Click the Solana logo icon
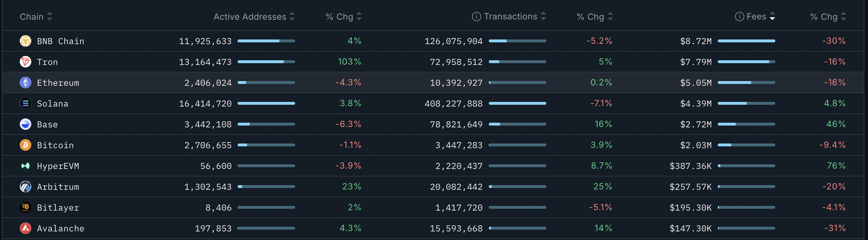The width and height of the screenshot is (868, 240). pyautogui.click(x=26, y=104)
